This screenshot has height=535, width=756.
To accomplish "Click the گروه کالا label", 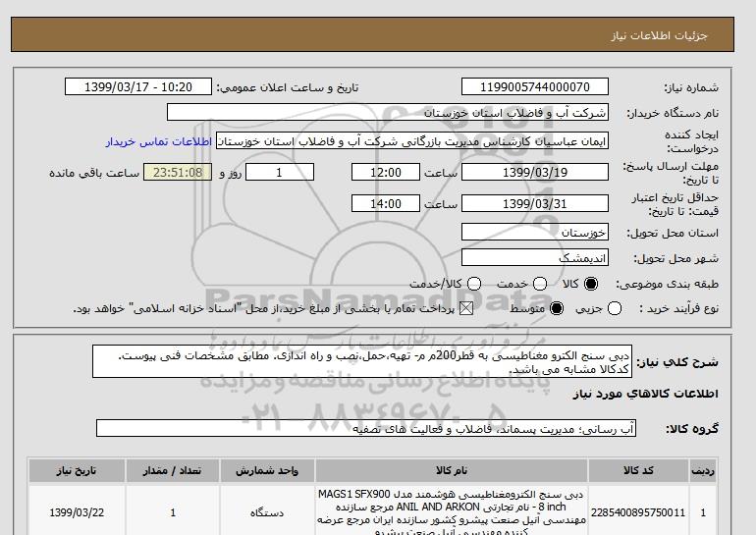I will pos(692,428).
